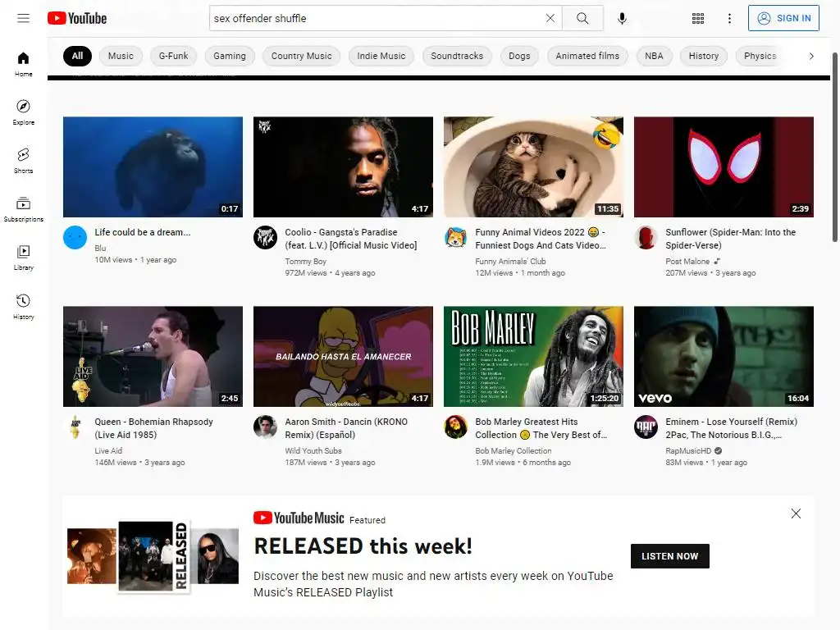Viewport: 840px width, 630px height.
Task: Play Gangsta's Paradise video thumbnail
Action: pos(343,167)
